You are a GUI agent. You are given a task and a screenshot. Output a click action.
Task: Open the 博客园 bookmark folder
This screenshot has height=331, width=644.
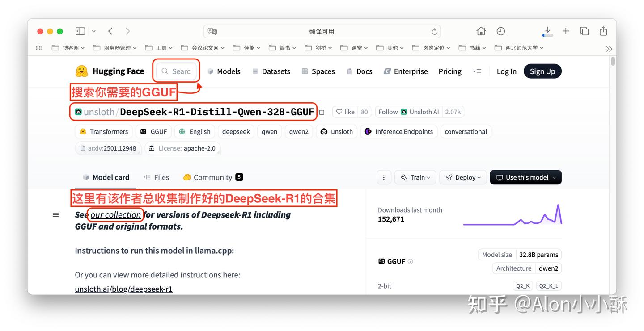tap(68, 48)
